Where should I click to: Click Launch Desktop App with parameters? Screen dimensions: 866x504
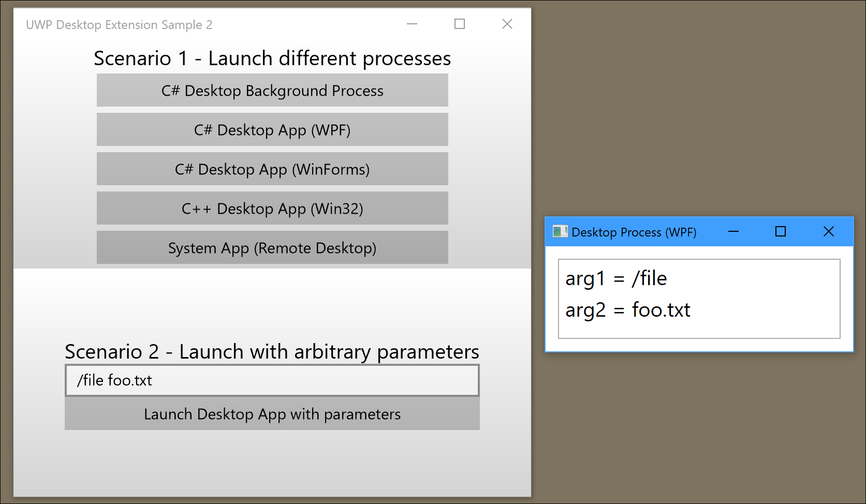click(x=272, y=414)
